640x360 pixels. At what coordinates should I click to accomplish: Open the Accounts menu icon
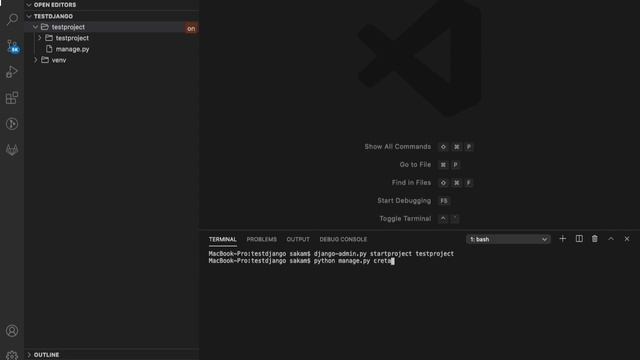click(x=12, y=331)
